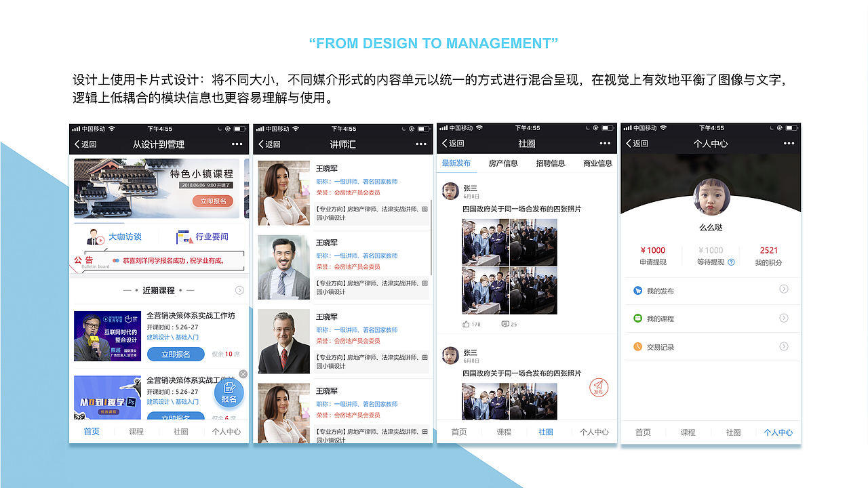Open 互联网时代的整合设计 course thumbnail
868x488 pixels.
107,336
